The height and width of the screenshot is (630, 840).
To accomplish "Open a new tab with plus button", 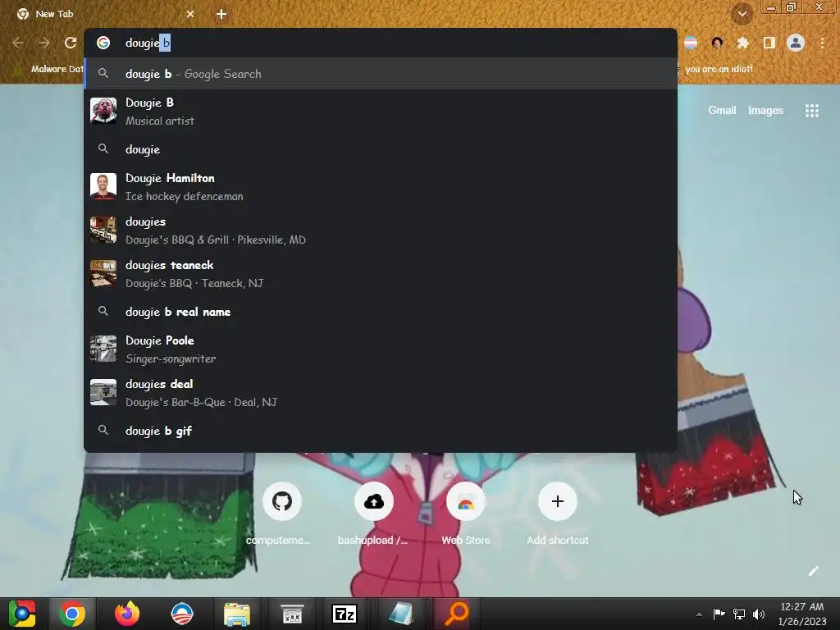I will (x=221, y=14).
